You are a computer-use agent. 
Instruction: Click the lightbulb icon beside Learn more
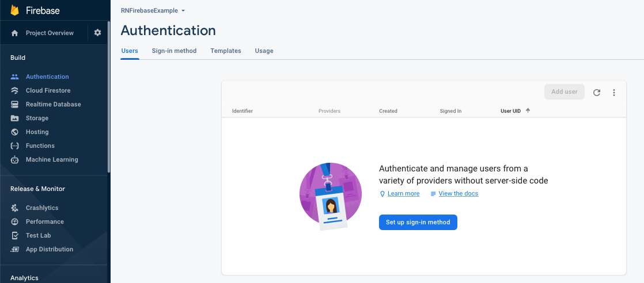tap(382, 194)
